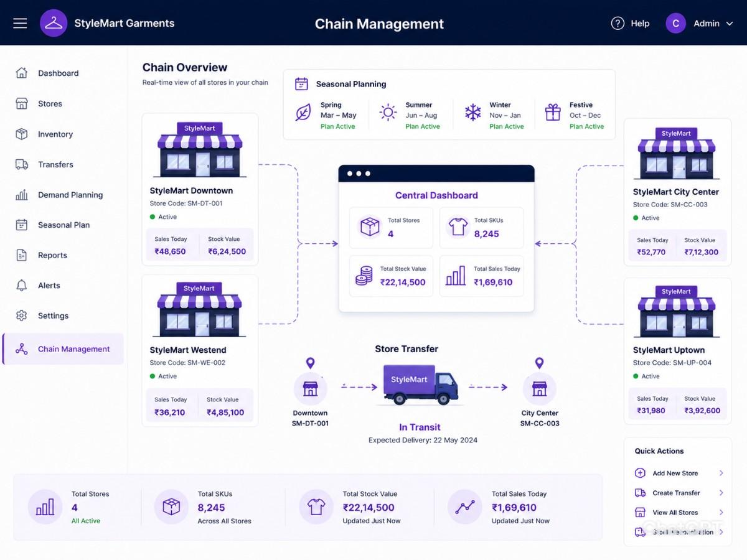The height and width of the screenshot is (560, 747).
Task: Click the Summer sun icon
Action: [388, 113]
